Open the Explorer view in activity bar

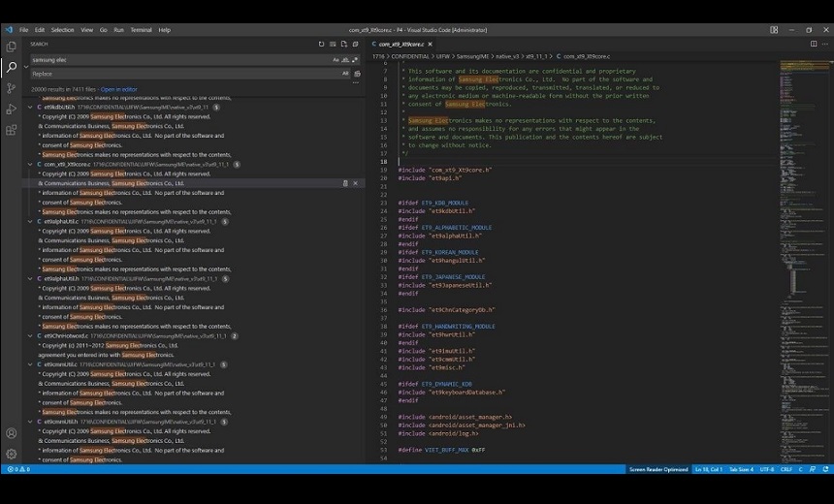(11, 47)
